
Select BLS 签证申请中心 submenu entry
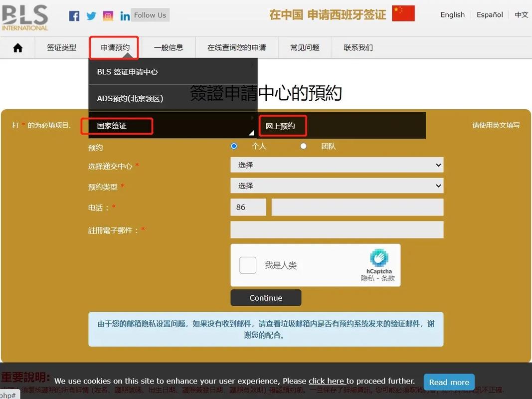(x=173, y=72)
